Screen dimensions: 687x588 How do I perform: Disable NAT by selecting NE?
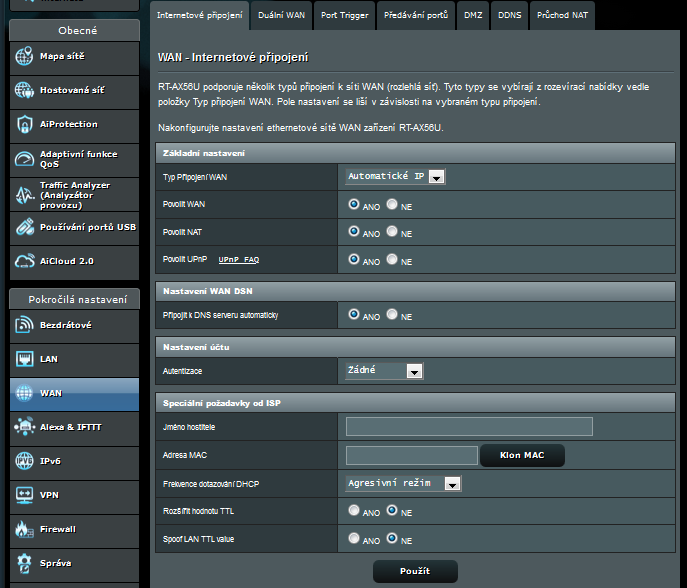pyautogui.click(x=392, y=231)
